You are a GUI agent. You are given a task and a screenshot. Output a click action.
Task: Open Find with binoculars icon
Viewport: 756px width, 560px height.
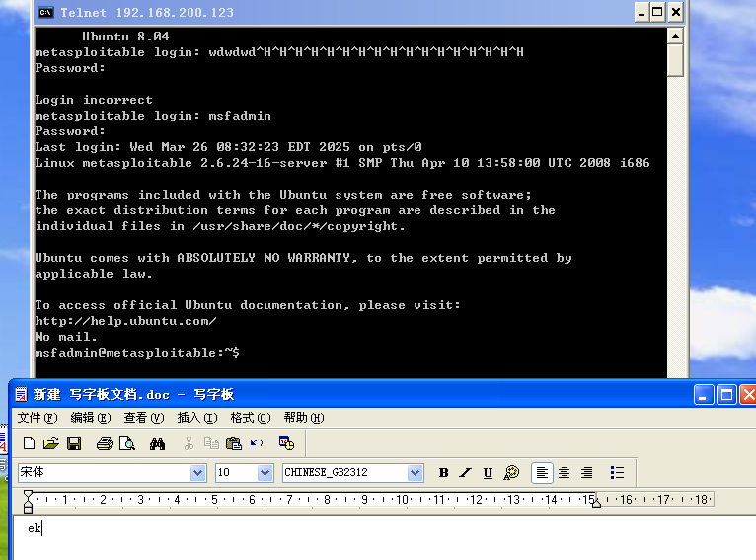click(157, 443)
